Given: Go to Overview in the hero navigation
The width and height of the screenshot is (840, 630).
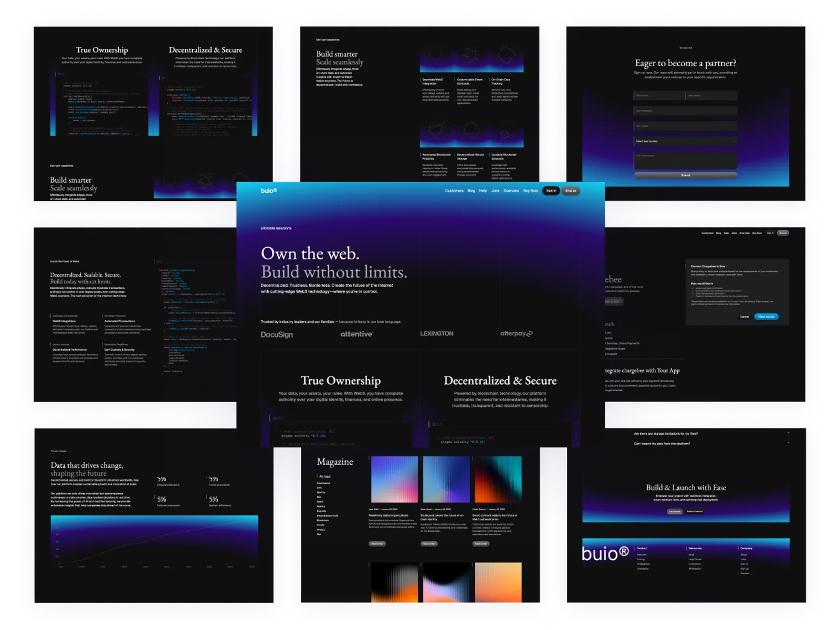Looking at the screenshot, I should tap(511, 191).
